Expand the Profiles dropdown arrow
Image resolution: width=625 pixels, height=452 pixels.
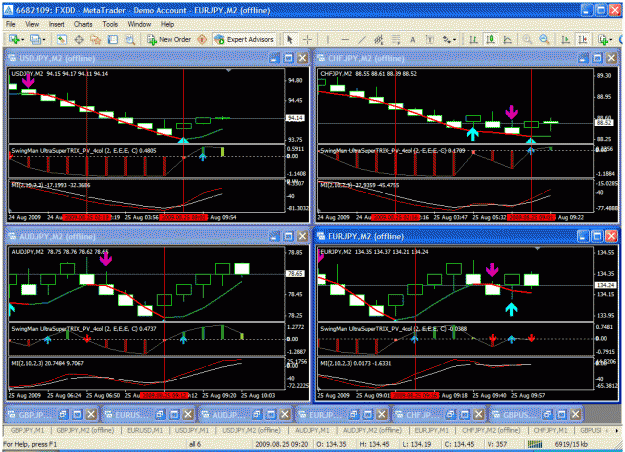[43, 40]
